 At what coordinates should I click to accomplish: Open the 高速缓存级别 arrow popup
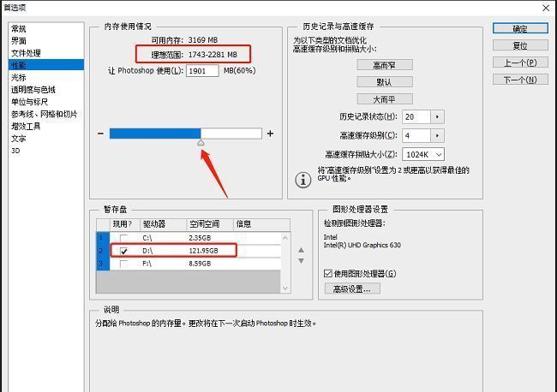pos(436,135)
